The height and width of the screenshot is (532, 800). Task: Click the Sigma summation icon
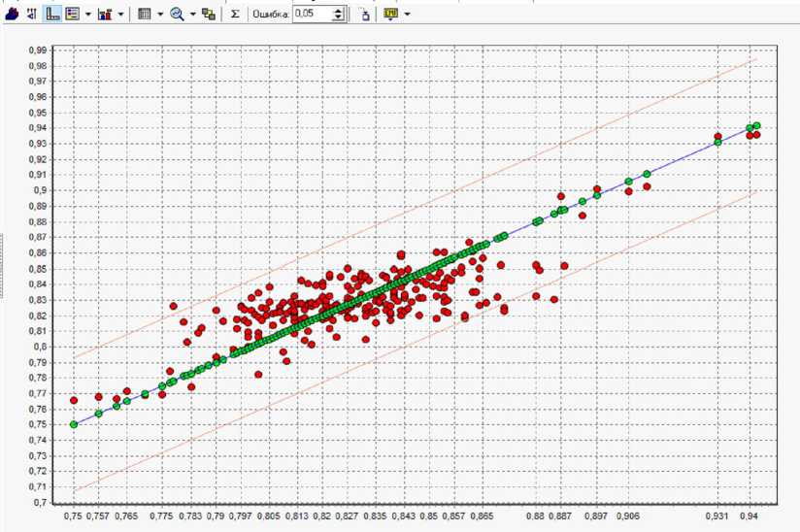click(x=235, y=15)
